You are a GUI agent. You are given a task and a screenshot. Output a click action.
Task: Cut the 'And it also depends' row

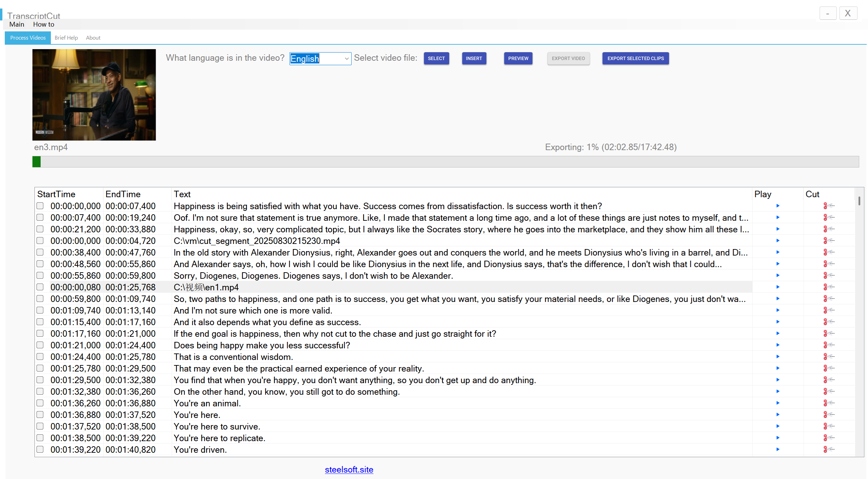coord(829,322)
